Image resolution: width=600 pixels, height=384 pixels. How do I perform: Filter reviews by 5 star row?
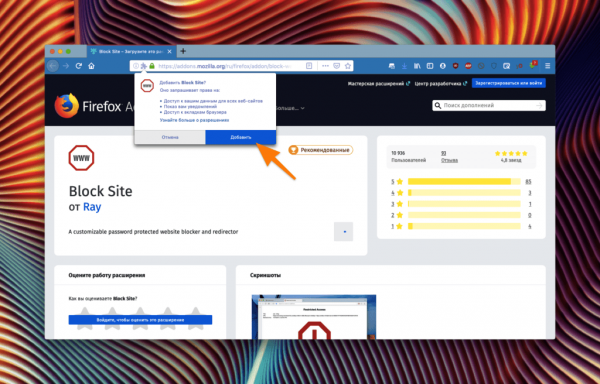point(461,181)
